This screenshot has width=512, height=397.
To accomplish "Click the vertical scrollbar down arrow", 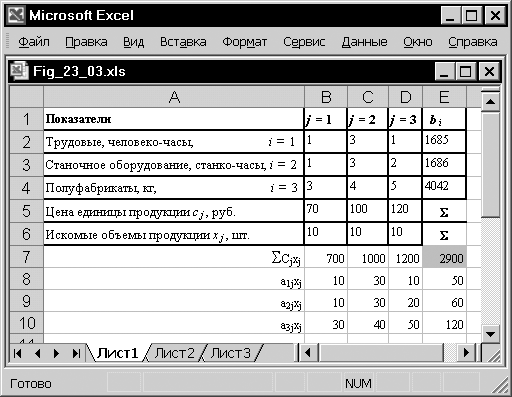I will coord(490,334).
